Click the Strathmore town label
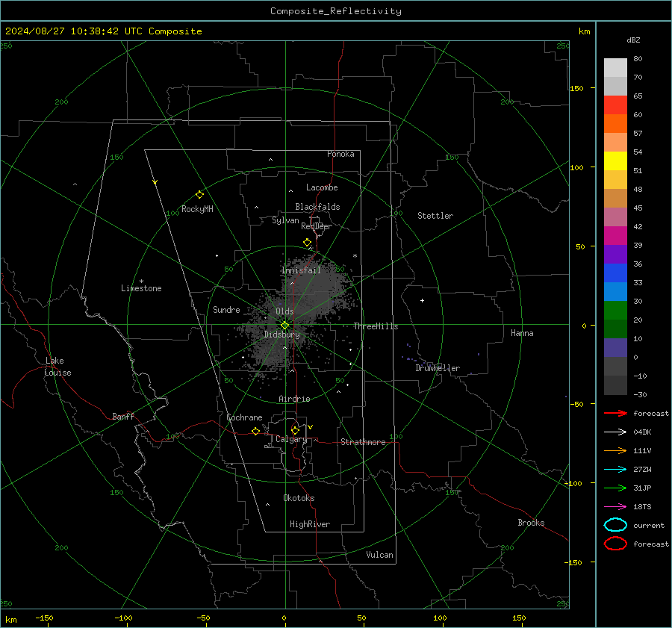This screenshot has height=628, width=672. click(363, 442)
